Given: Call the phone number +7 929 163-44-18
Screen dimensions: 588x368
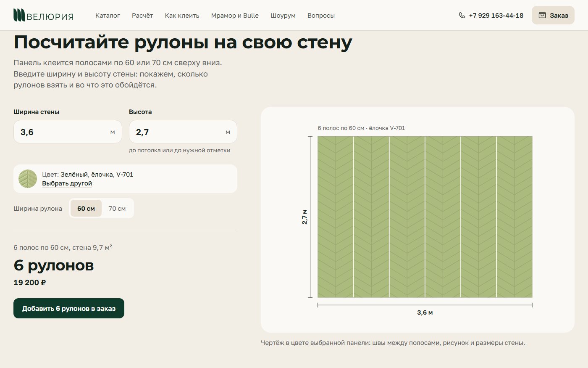Looking at the screenshot, I should 496,16.
